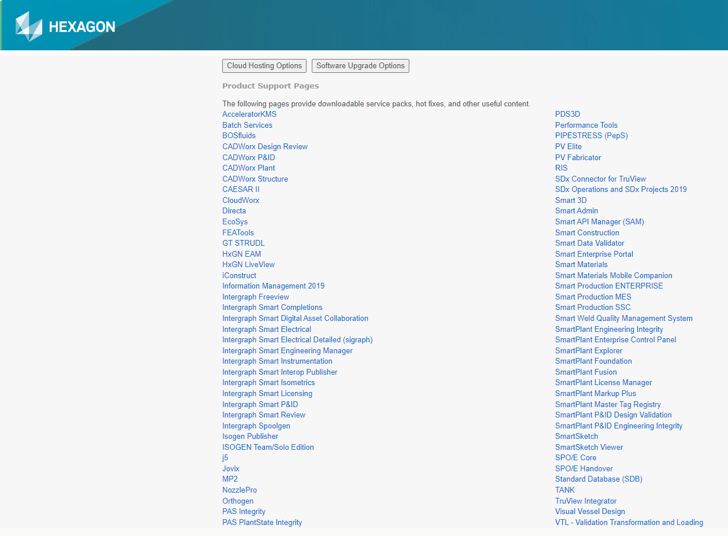
Task: Open PV Fabricator support page
Action: click(x=578, y=157)
